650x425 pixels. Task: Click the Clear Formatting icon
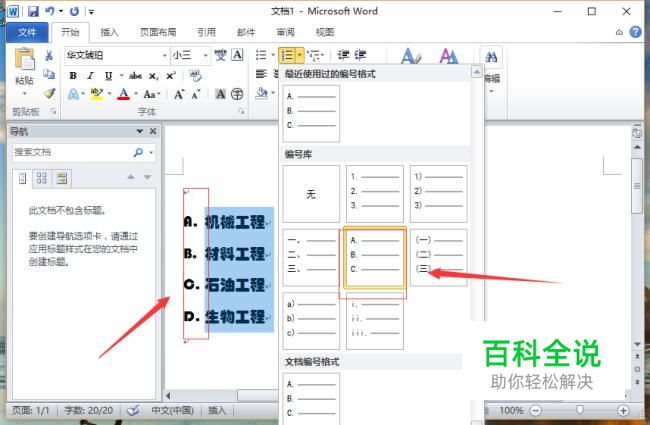tap(195, 75)
